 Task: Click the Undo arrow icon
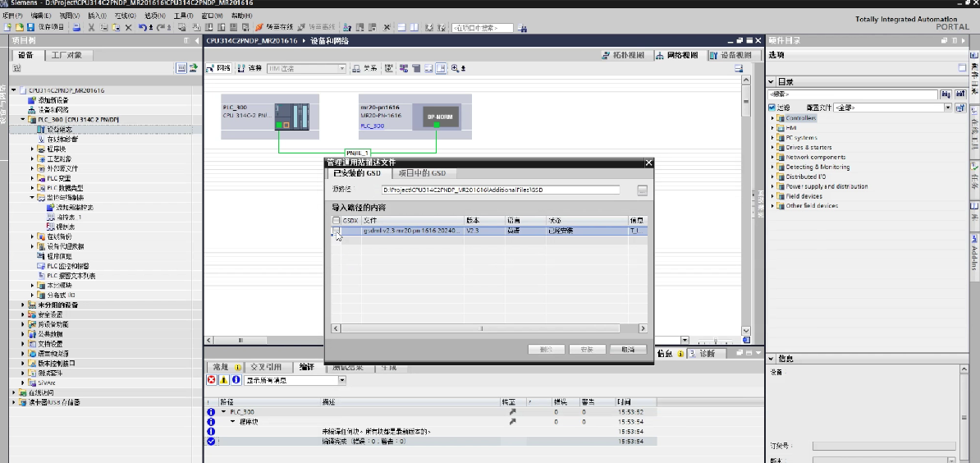click(143, 27)
